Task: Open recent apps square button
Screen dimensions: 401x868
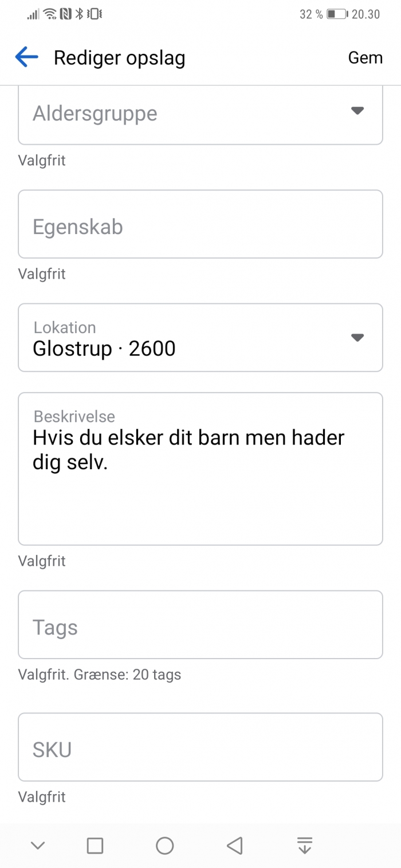Action: (95, 845)
